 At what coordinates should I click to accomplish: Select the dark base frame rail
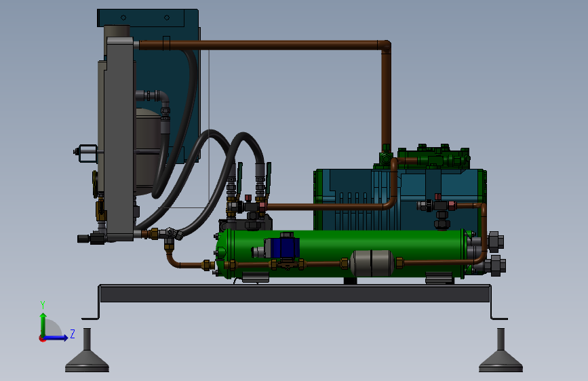(x=295, y=294)
